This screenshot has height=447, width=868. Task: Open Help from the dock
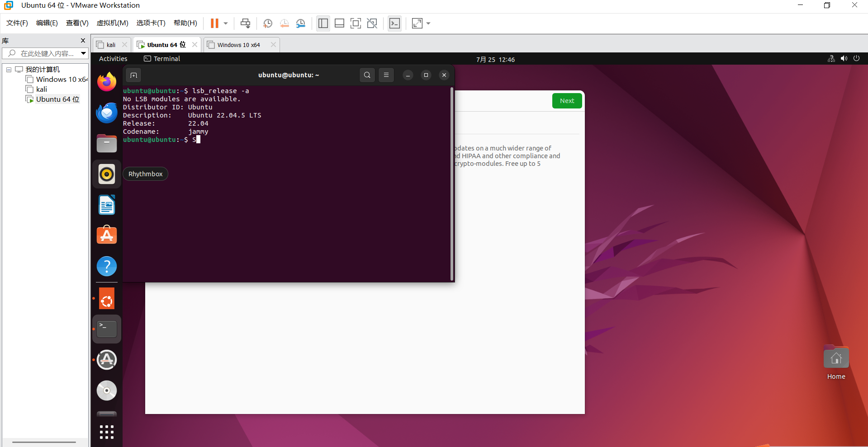click(x=107, y=266)
